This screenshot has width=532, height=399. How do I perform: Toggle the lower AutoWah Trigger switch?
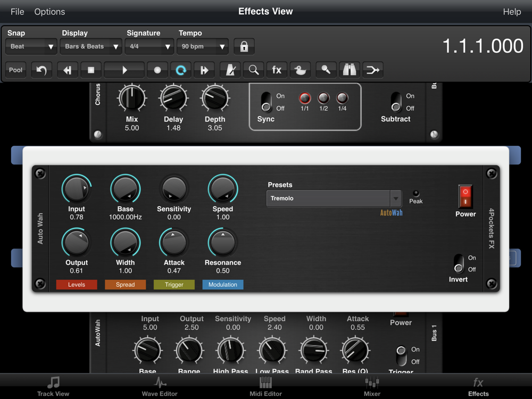[x=401, y=355]
